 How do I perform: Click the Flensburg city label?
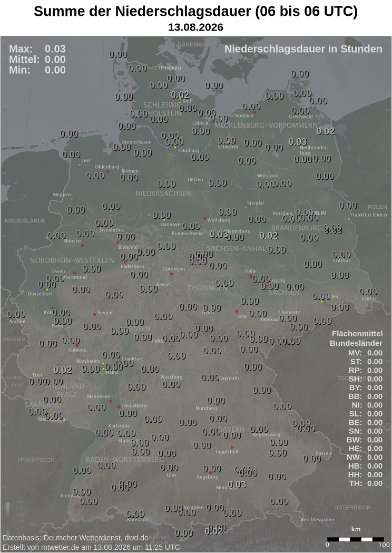coord(170,67)
